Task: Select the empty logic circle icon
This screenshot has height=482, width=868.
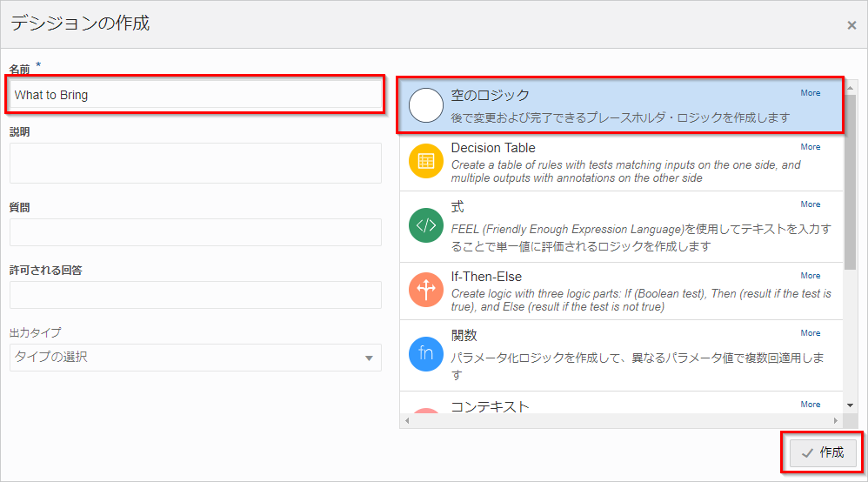Action: tap(425, 105)
